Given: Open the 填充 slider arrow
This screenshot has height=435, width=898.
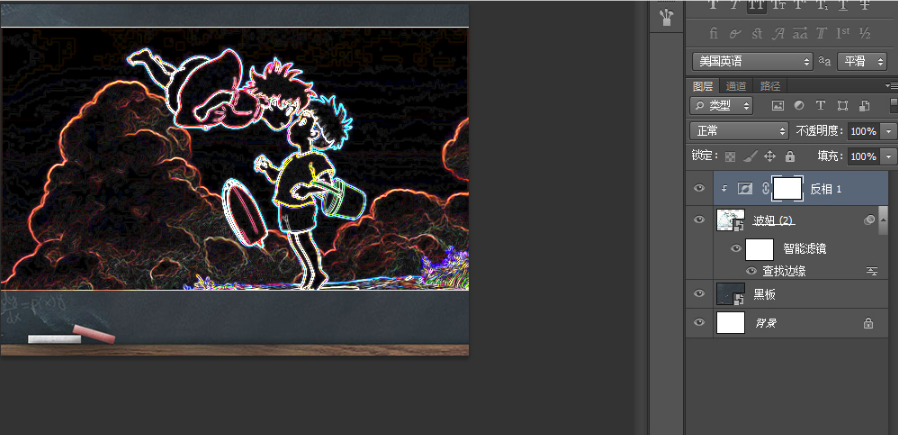Looking at the screenshot, I should click(x=889, y=156).
